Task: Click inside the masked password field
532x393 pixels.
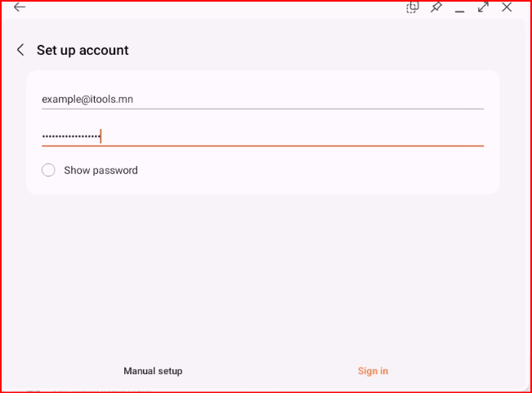Action: 262,136
